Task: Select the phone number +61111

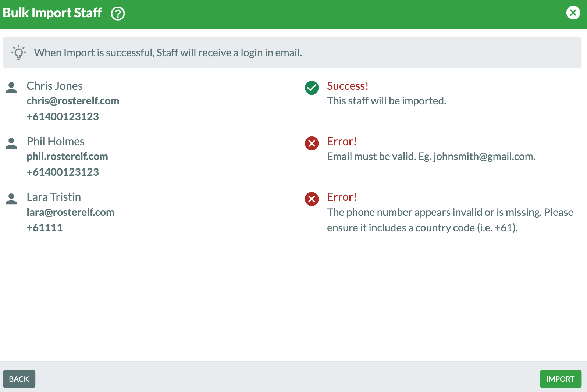Action: (45, 228)
